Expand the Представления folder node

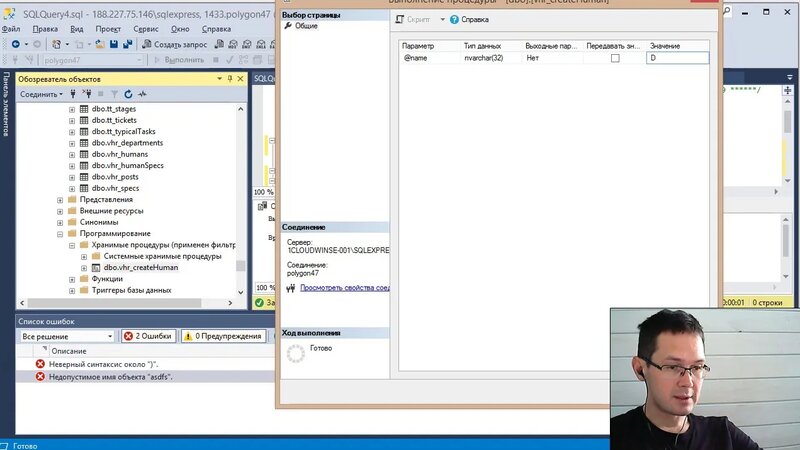(60, 200)
